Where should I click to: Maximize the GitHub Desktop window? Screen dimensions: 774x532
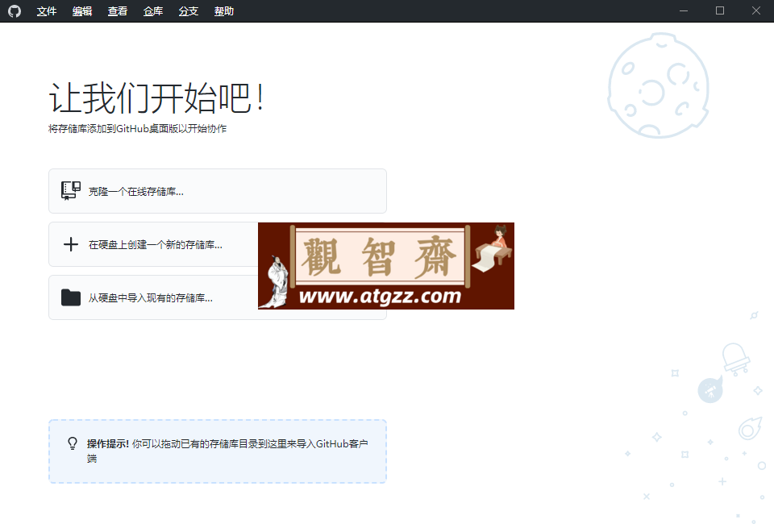click(x=720, y=10)
